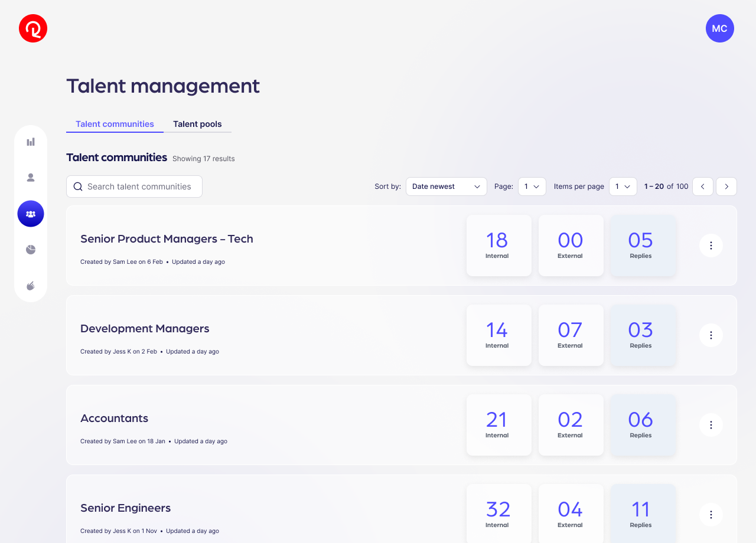This screenshot has height=543, width=756.
Task: Open more options for Development Managers
Action: click(711, 335)
